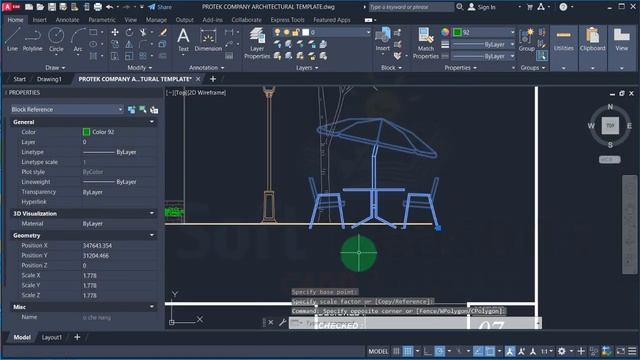
Task: Open the Block Reference object type dropdown
Action: [x=67, y=109]
